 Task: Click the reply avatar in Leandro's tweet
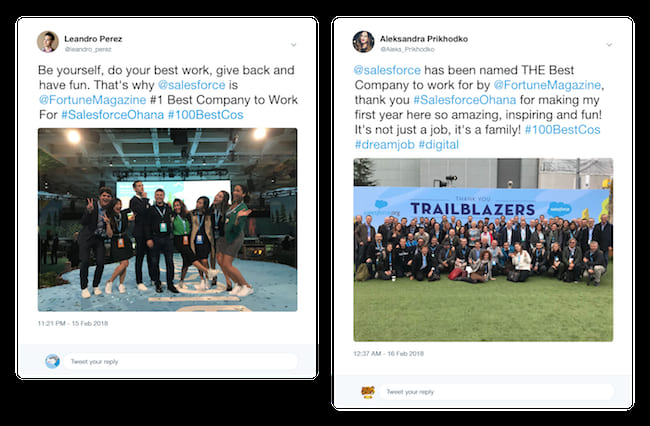53,361
